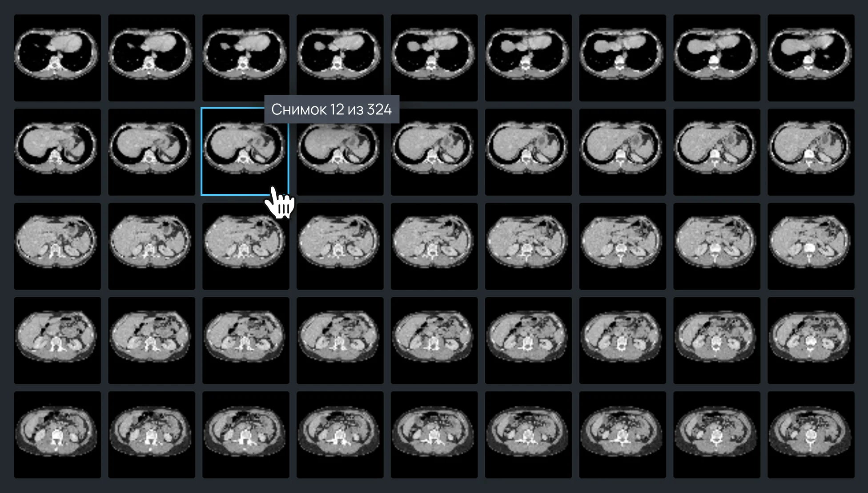
Task: Open the fifth thumbnail in third row
Action: pyautogui.click(x=434, y=246)
